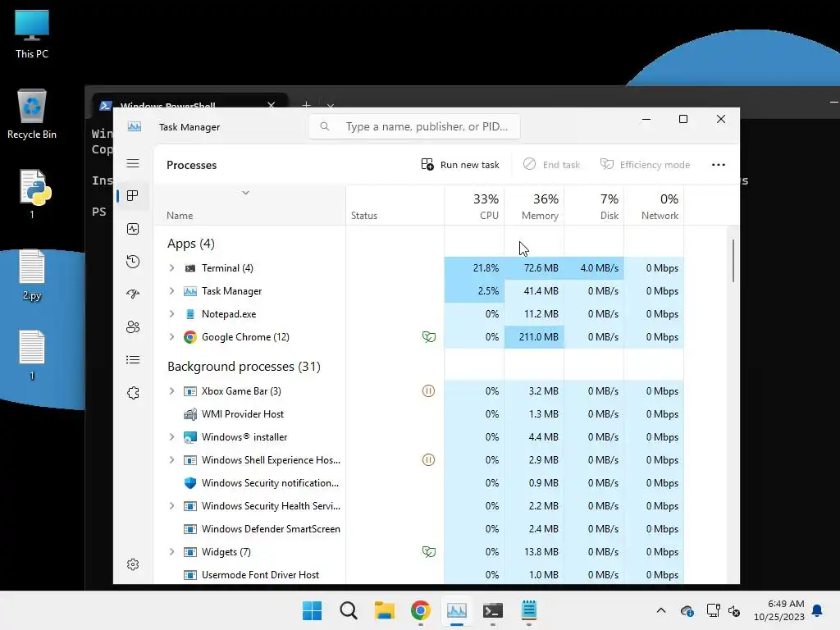
Task: Expand the Terminal (4) process group
Action: [x=172, y=268]
